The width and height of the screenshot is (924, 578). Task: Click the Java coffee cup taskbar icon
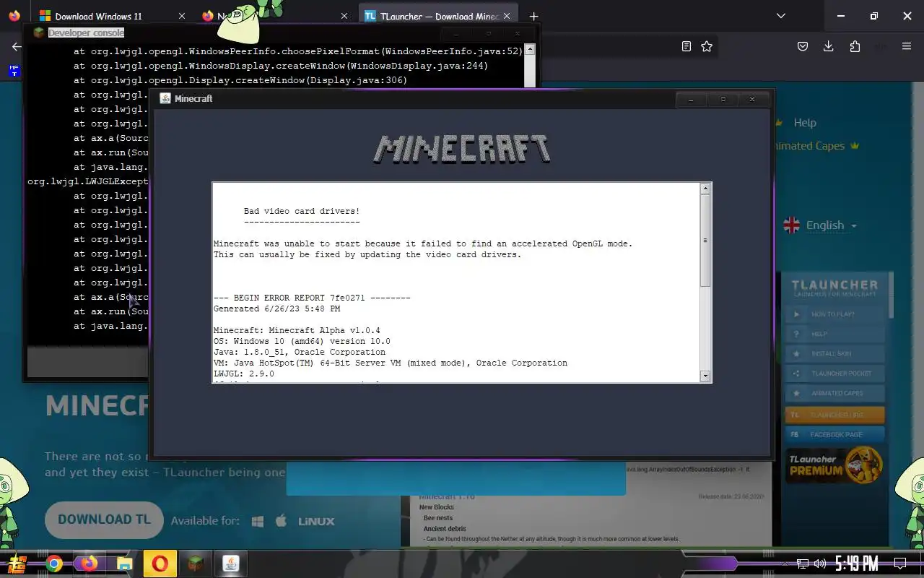coord(231,564)
